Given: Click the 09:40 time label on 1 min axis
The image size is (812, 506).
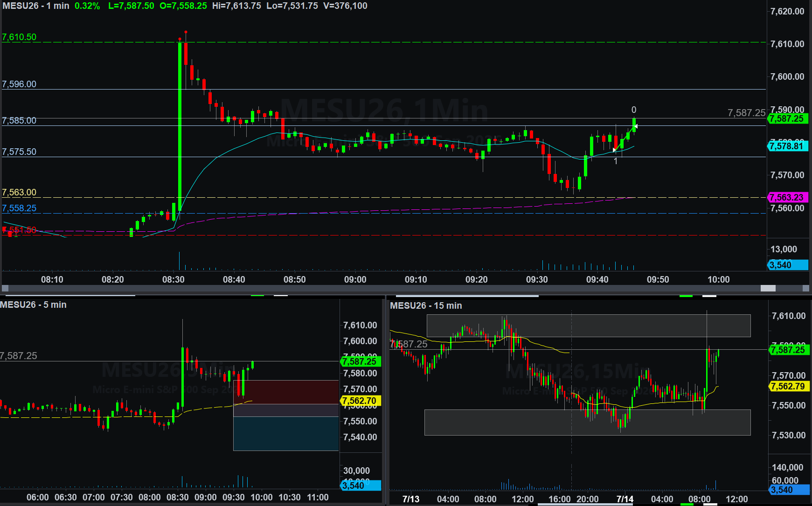Looking at the screenshot, I should pyautogui.click(x=597, y=280).
